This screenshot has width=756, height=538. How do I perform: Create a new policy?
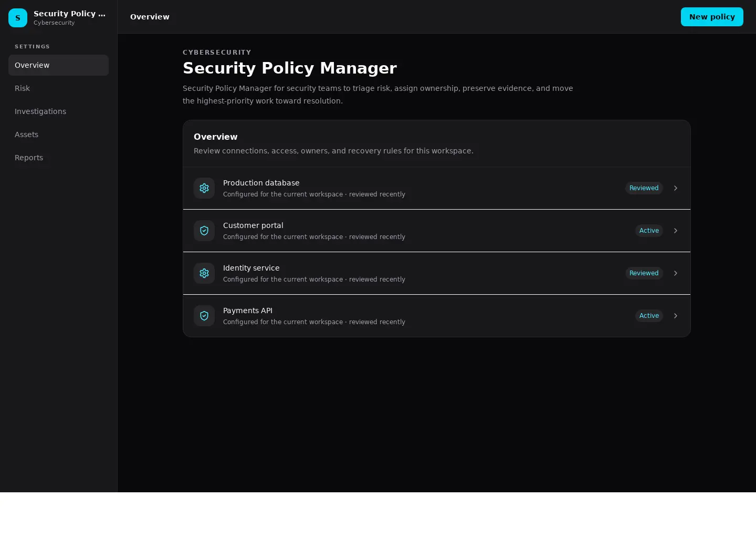click(712, 17)
